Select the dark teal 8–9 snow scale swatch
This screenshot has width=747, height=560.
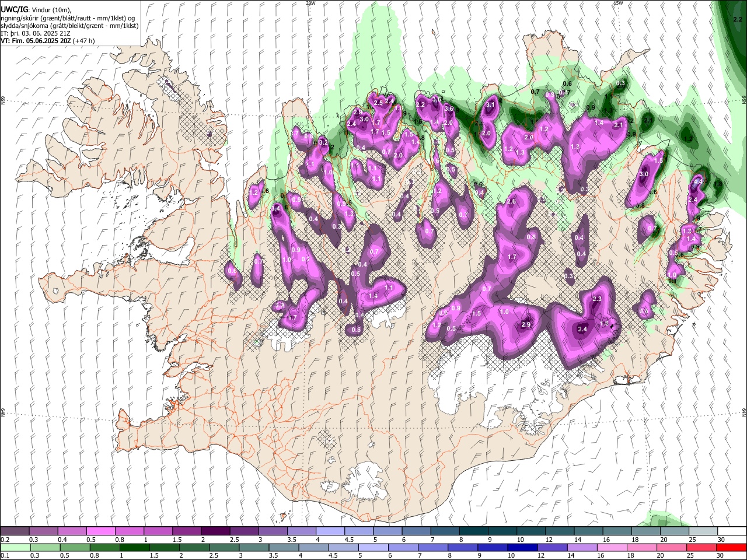pos(474,531)
